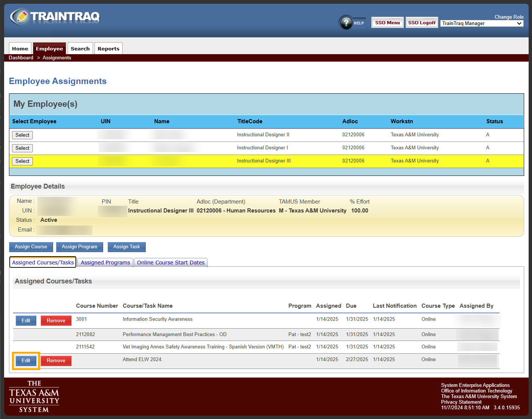The width and height of the screenshot is (532, 419).
Task: Edit the Attend ELW 2024 task
Action: point(26,361)
